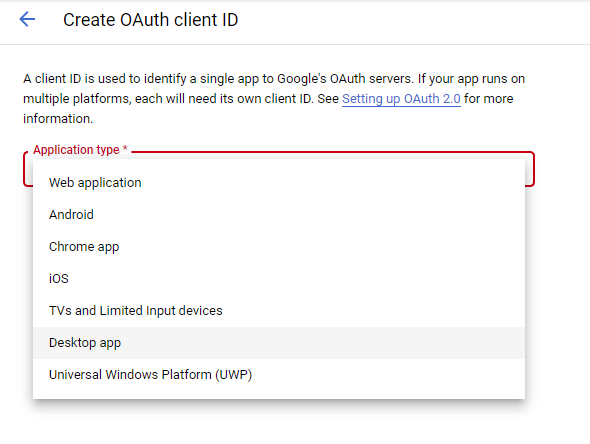Click the Application type label
This screenshot has height=444, width=590.
tap(76, 150)
